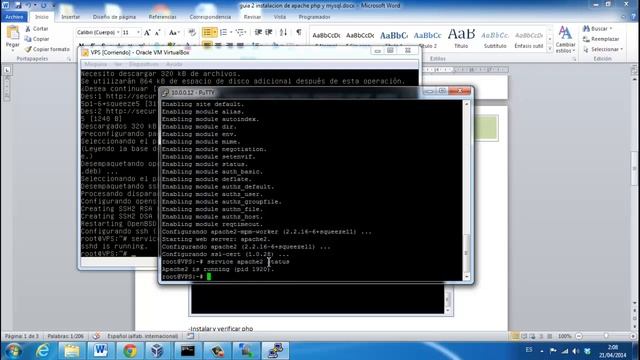Open the Portapapeles dialog launcher
Screen dimensions: 640x360
(x=69, y=59)
